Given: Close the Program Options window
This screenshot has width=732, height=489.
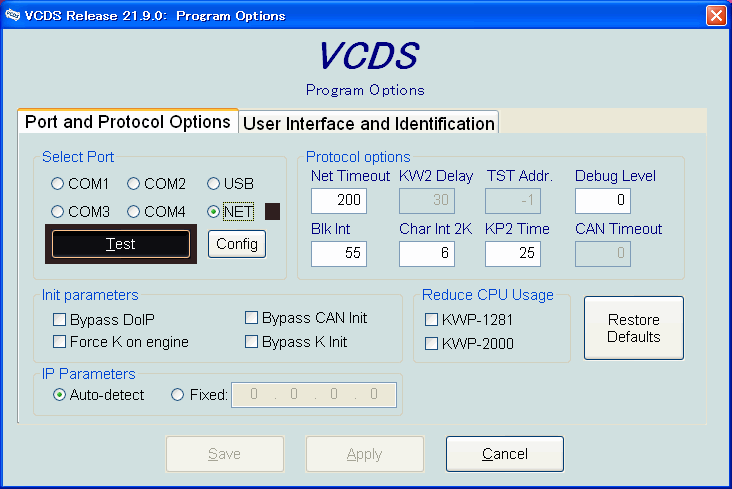Looking at the screenshot, I should (x=716, y=15).
